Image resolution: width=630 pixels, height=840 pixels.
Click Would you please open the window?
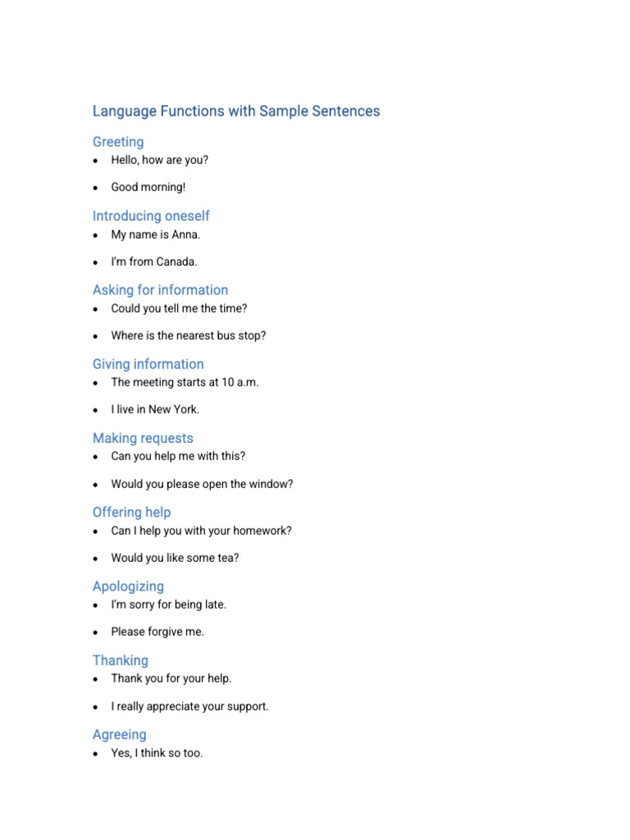pyautogui.click(x=202, y=484)
